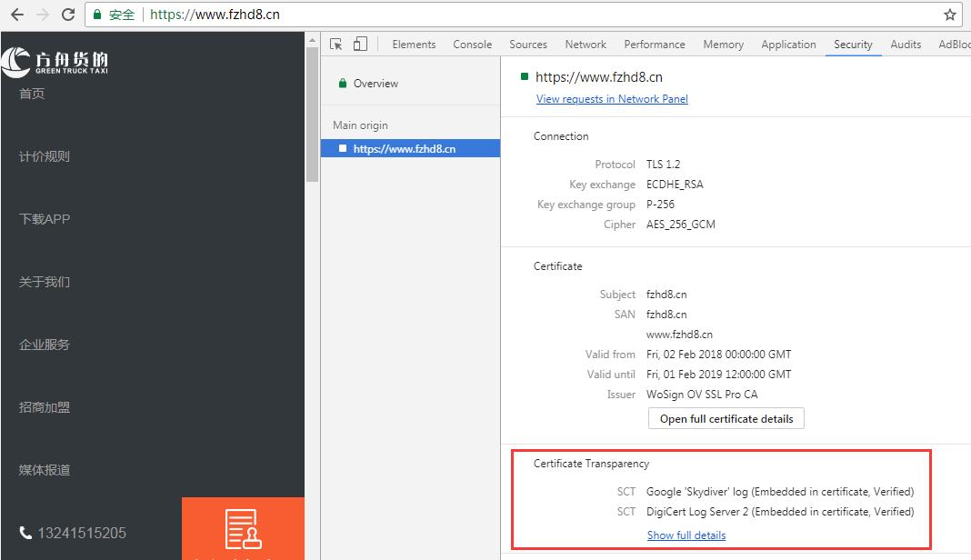Click inside the URL address bar
Screen dimensions: 971x560
546,15
